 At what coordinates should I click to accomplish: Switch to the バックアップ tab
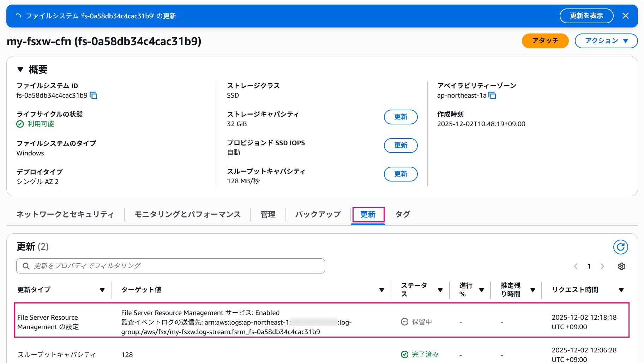[317, 214]
